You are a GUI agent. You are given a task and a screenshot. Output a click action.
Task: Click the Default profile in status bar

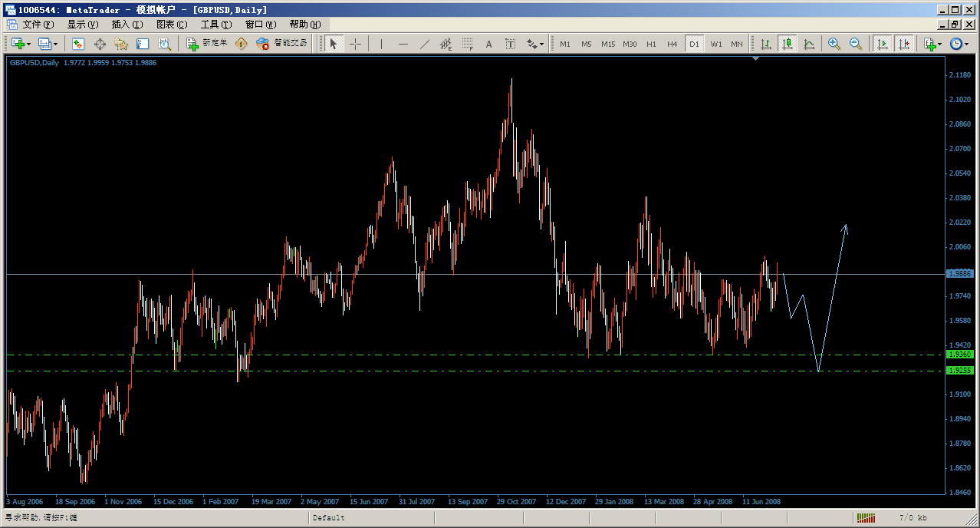pyautogui.click(x=329, y=518)
